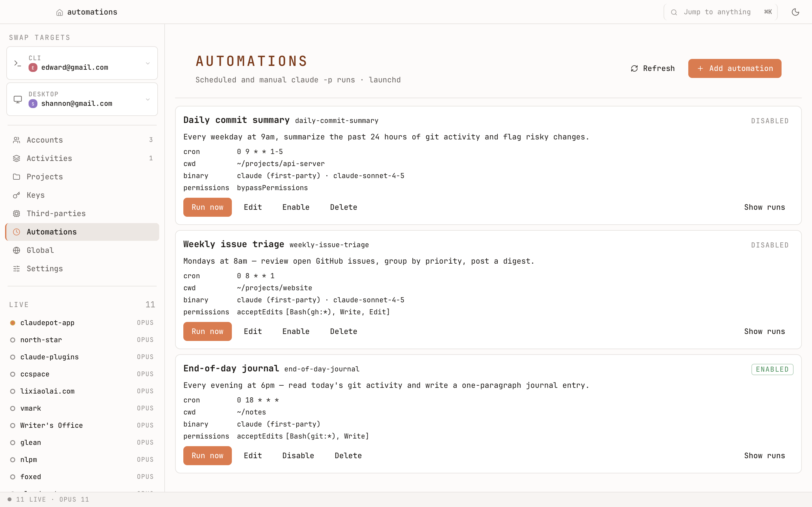
Task: Click the Activities stack icon
Action: click(17, 158)
